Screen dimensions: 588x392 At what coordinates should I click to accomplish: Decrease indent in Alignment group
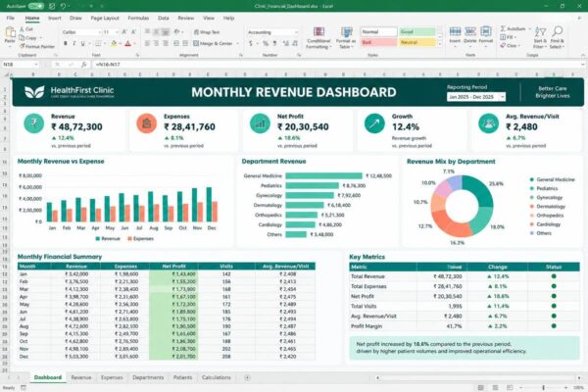pyautogui.click(x=176, y=43)
